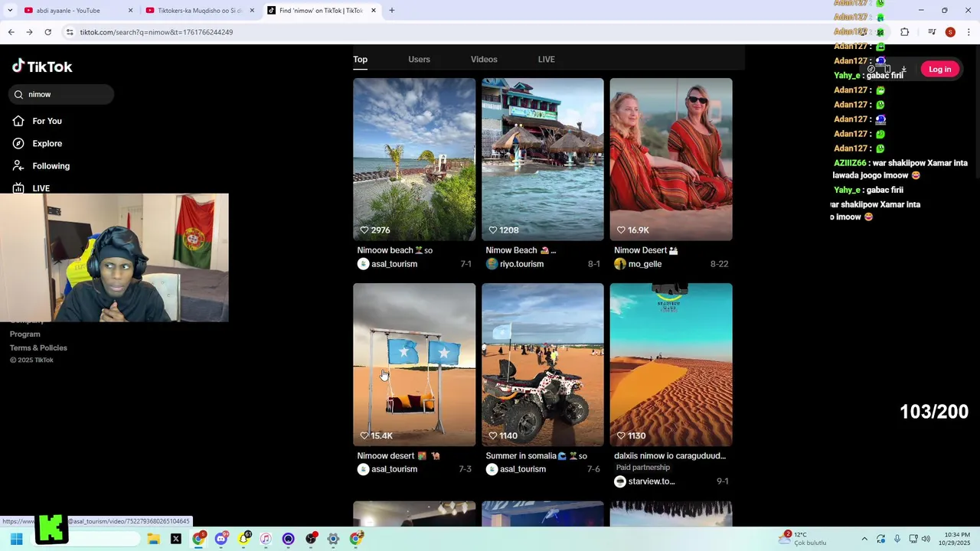Viewport: 980px width, 551px height.
Task: Go back in browser history
Action: (x=11, y=32)
